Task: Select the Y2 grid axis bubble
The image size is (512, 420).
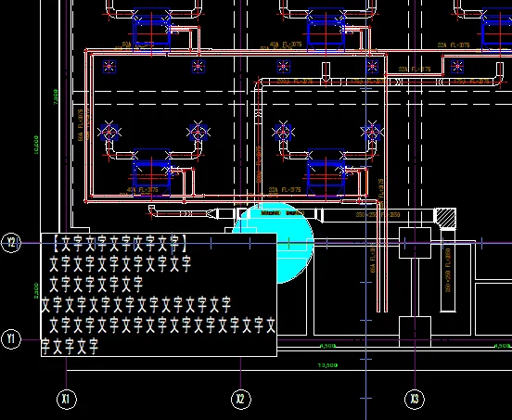Action: pyautogui.click(x=11, y=243)
